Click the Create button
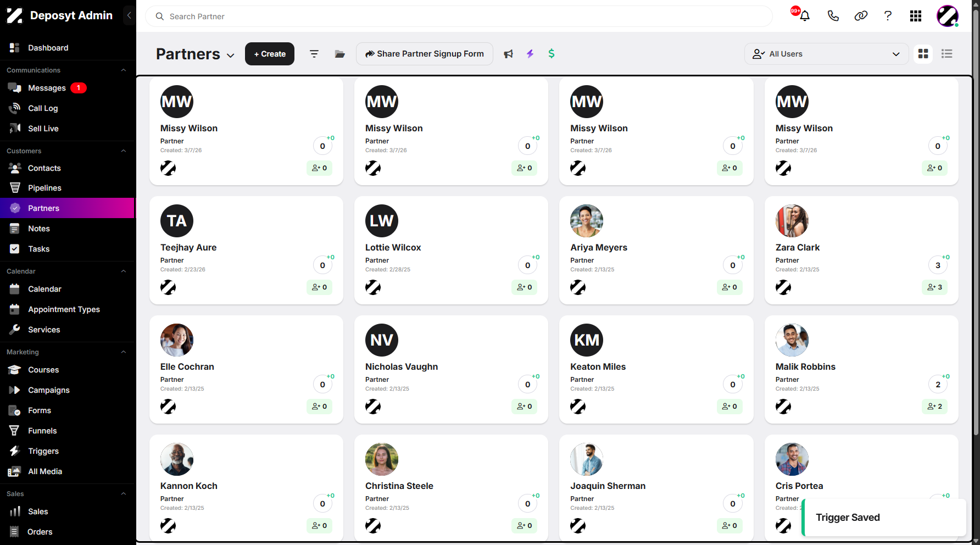 (x=270, y=54)
